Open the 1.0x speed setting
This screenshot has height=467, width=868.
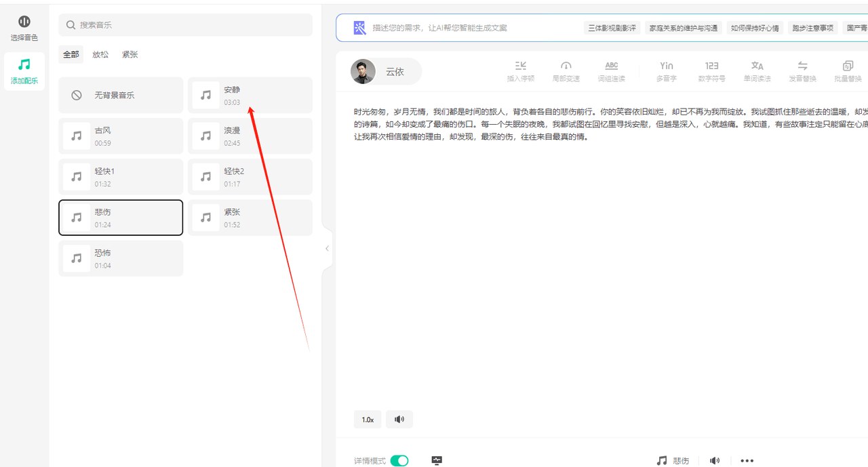368,420
